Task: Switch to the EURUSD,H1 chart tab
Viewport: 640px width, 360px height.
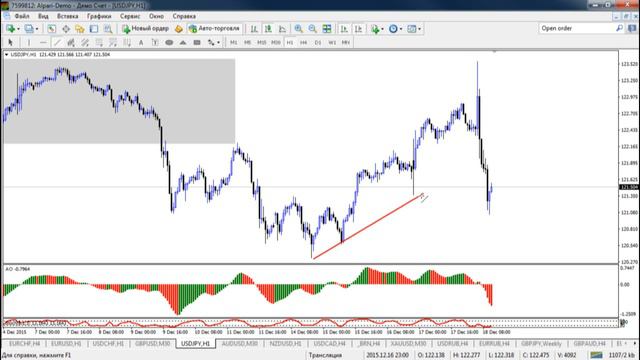Action: click(x=66, y=344)
